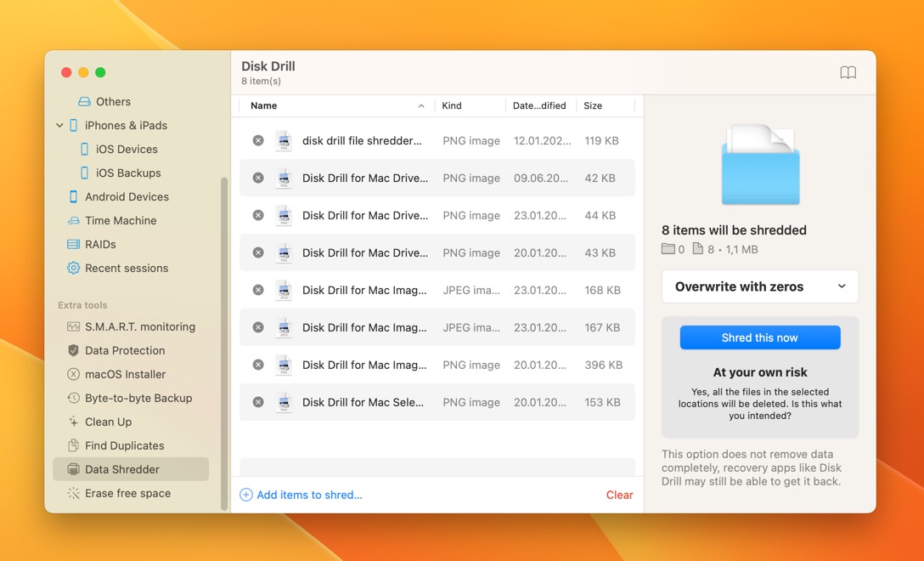Remove the 119 KB file from the shred list
Viewport: 924px width, 561px height.
coord(258,140)
